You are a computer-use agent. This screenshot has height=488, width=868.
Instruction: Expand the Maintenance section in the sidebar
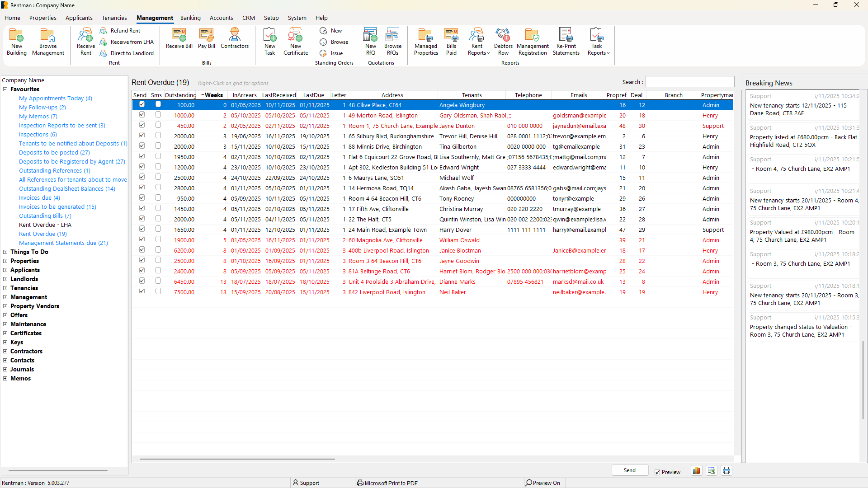pyautogui.click(x=5, y=324)
